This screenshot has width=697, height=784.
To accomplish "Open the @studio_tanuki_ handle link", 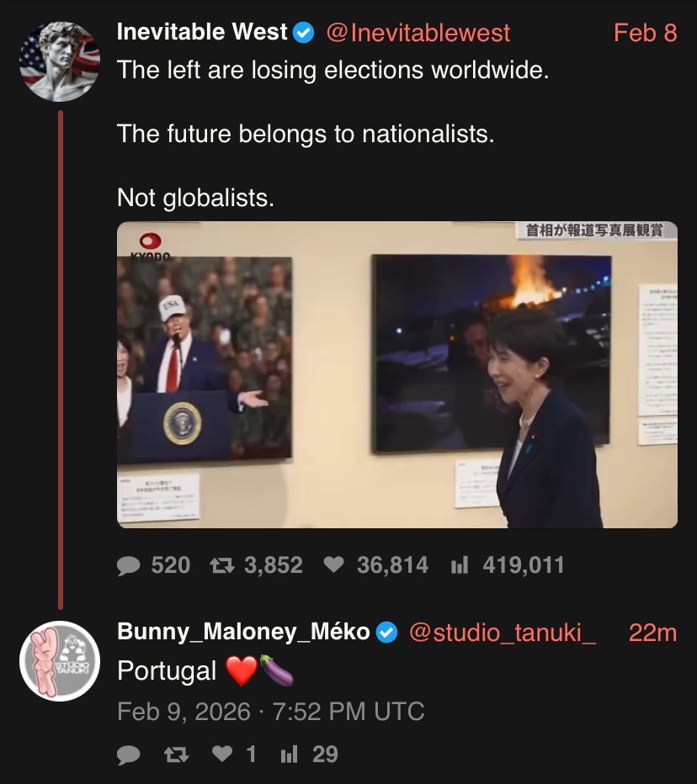I will pos(503,632).
